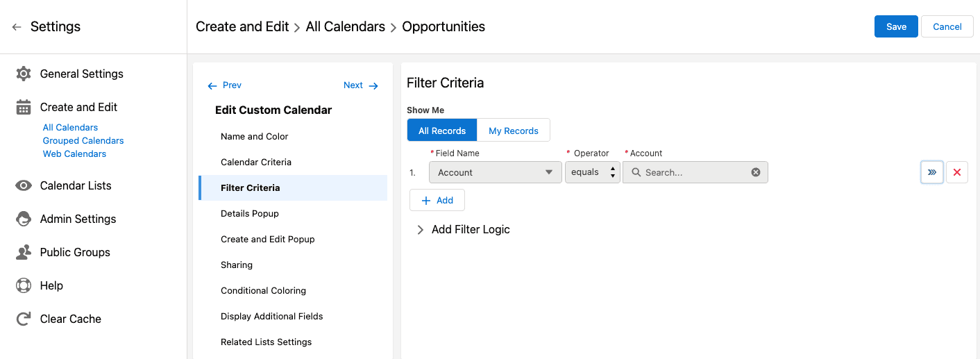Image resolution: width=980 pixels, height=359 pixels.
Task: Expand Add Filter Logic section
Action: coord(463,229)
